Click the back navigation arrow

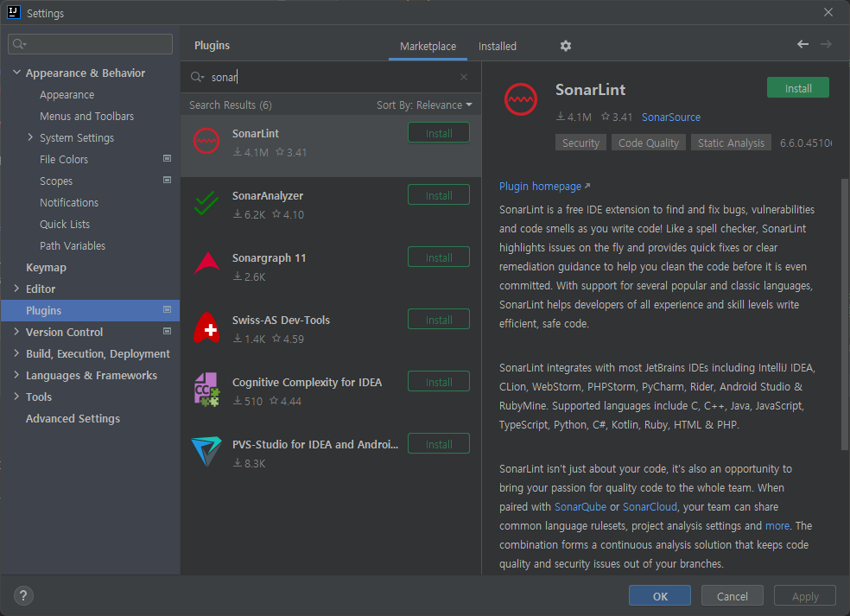pyautogui.click(x=802, y=44)
